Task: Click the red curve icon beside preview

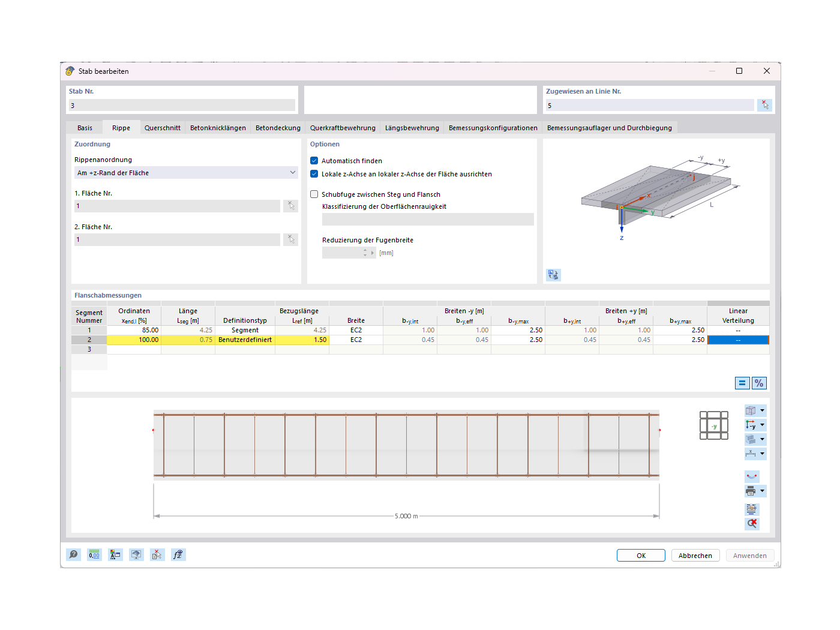Action: 752,476
